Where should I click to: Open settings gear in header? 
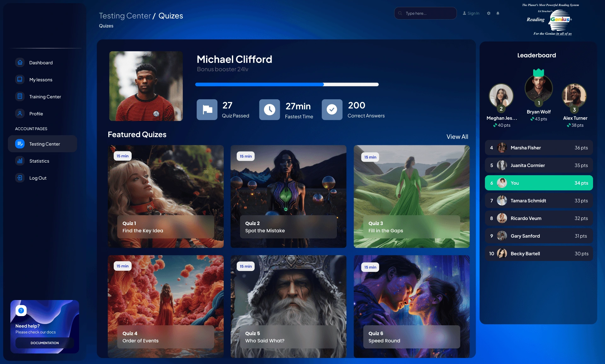point(488,13)
